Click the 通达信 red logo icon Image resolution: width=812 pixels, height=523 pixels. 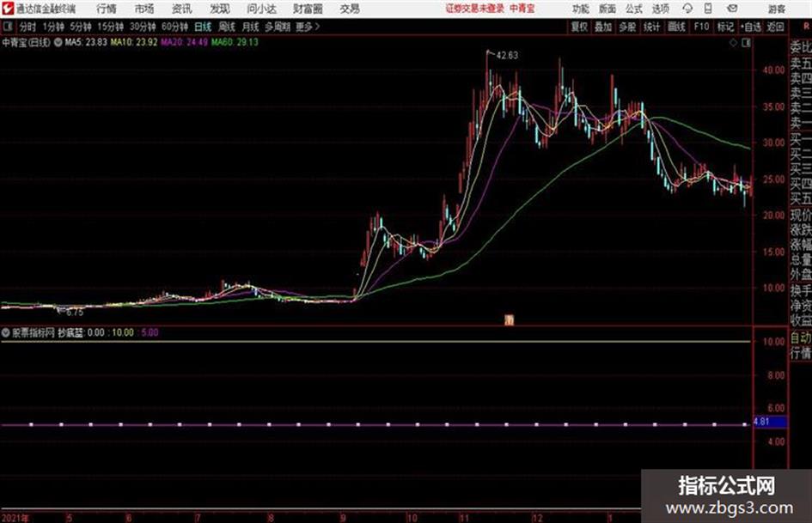click(8, 9)
